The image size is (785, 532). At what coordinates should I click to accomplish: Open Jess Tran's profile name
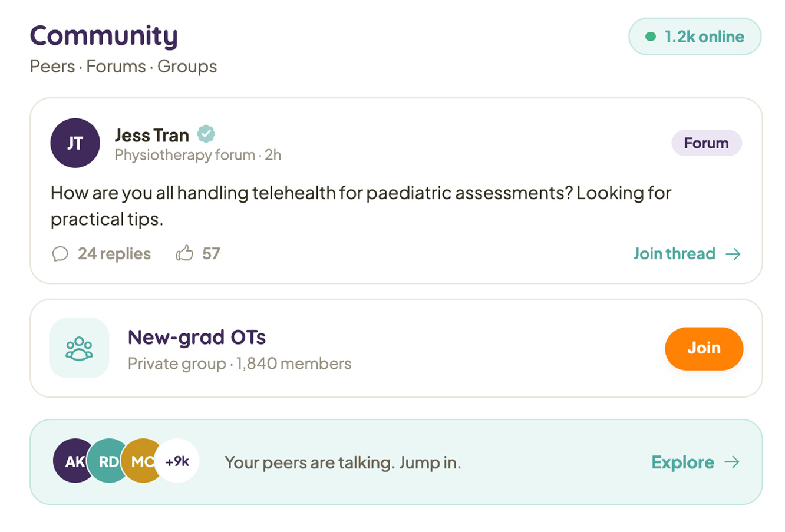(152, 135)
